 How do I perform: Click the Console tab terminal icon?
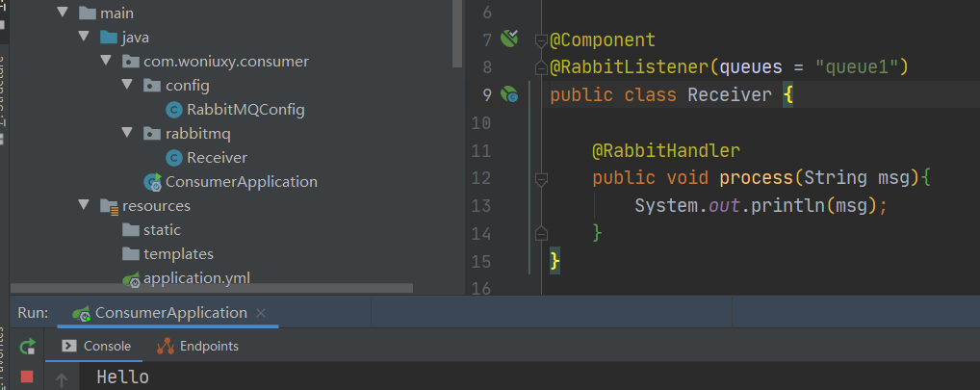(69, 346)
